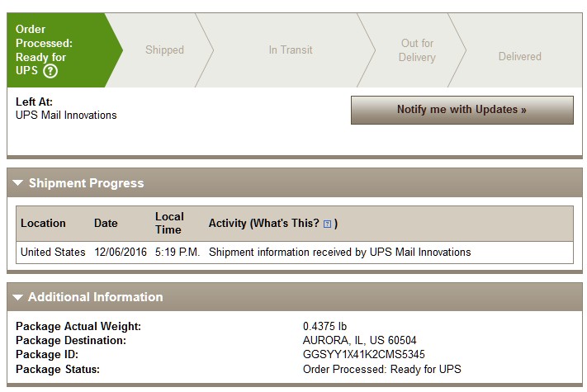This screenshot has width=587, height=392.
Task: Click the Shipment Progress header title
Action: (x=86, y=183)
